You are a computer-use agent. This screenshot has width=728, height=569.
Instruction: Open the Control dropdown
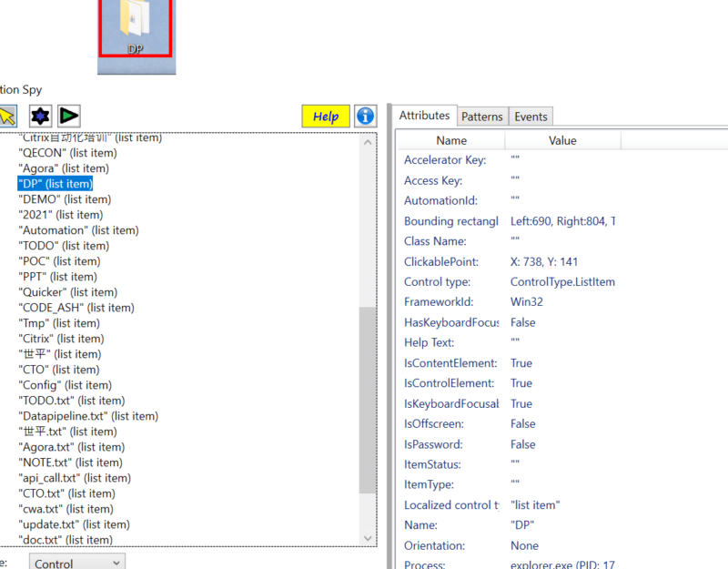pyautogui.click(x=77, y=564)
